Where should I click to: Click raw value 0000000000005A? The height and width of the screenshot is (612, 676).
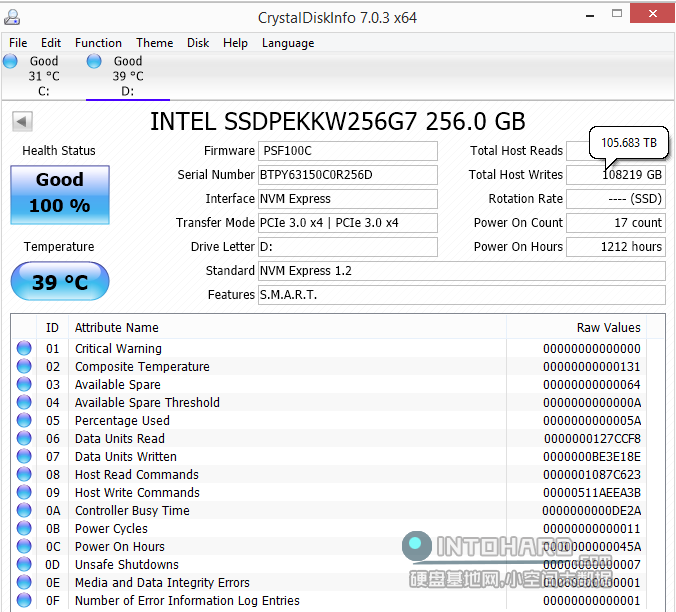(592, 421)
